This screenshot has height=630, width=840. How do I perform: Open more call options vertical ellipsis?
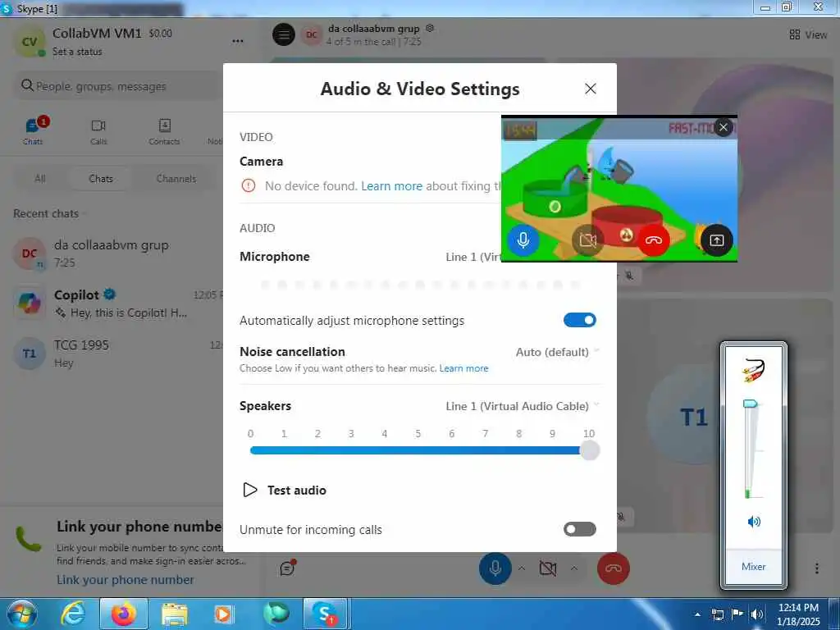(817, 568)
